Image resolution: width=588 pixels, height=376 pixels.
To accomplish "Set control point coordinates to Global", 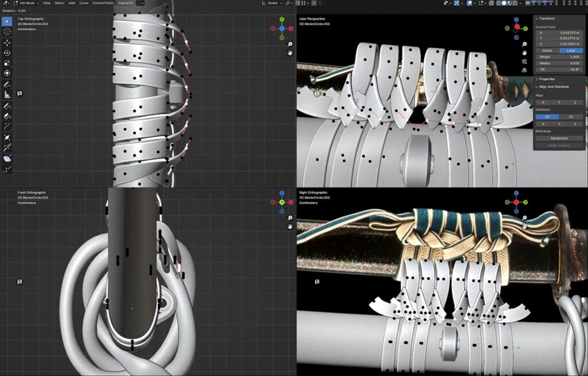I will pyautogui.click(x=547, y=51).
